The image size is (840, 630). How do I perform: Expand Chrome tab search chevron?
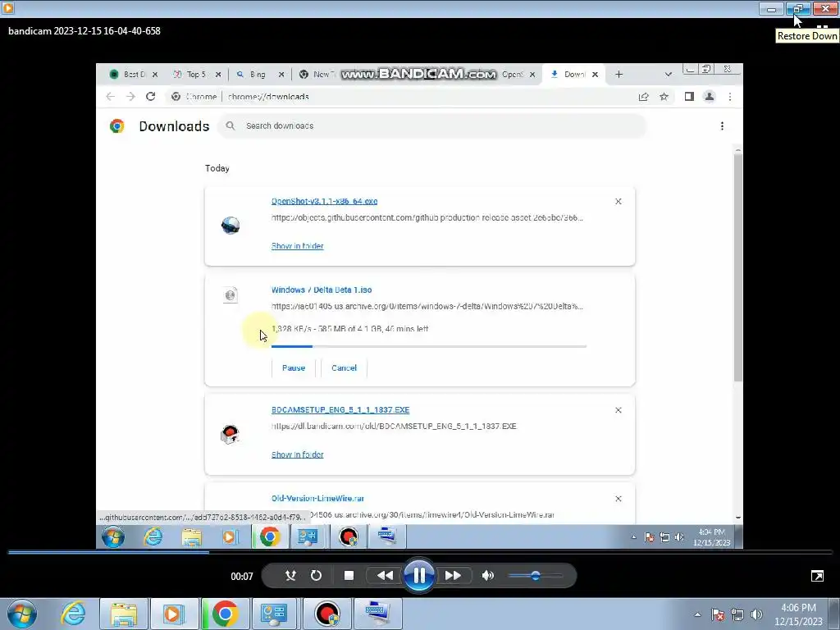click(668, 75)
